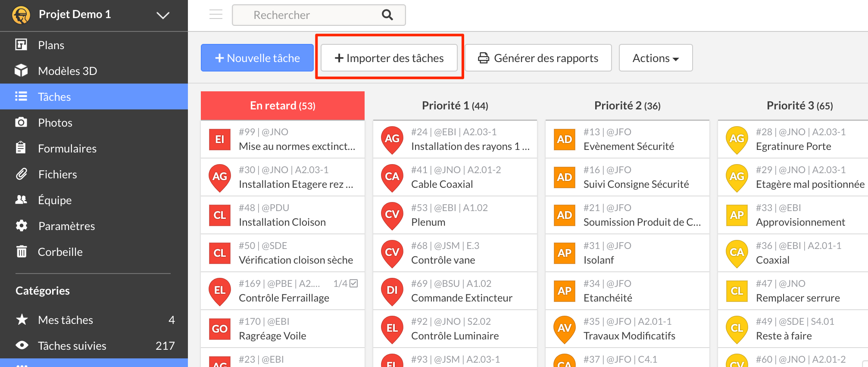
Task: Click the Équipe people icon
Action: (21, 200)
